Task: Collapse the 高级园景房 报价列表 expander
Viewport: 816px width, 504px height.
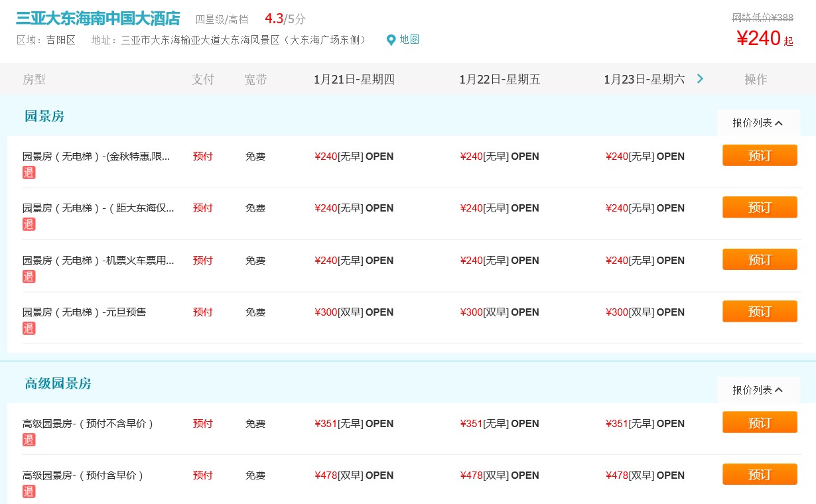Action: [758, 390]
